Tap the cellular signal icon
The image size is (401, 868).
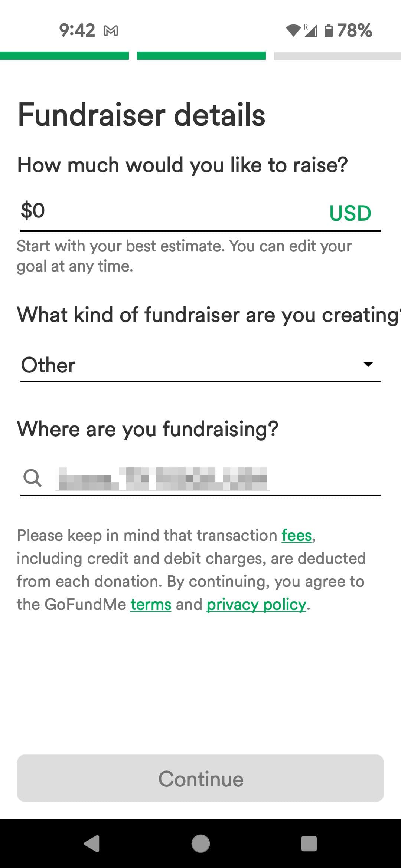[311, 30]
